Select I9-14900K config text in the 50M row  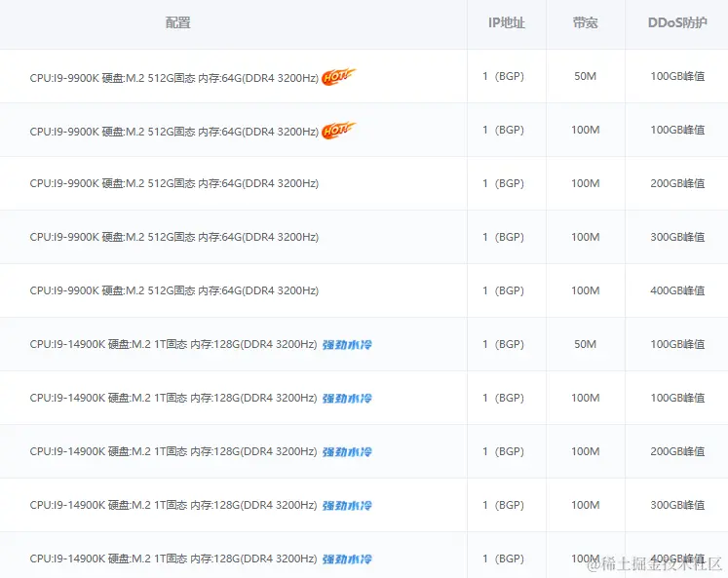tap(173, 344)
